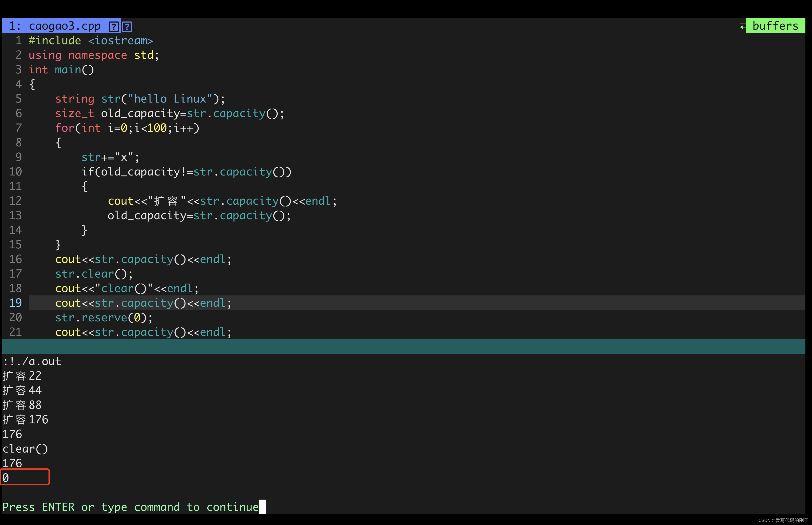Click the block cursor after 'continue'
Viewport: 812px width, 525px height.
pos(262,507)
